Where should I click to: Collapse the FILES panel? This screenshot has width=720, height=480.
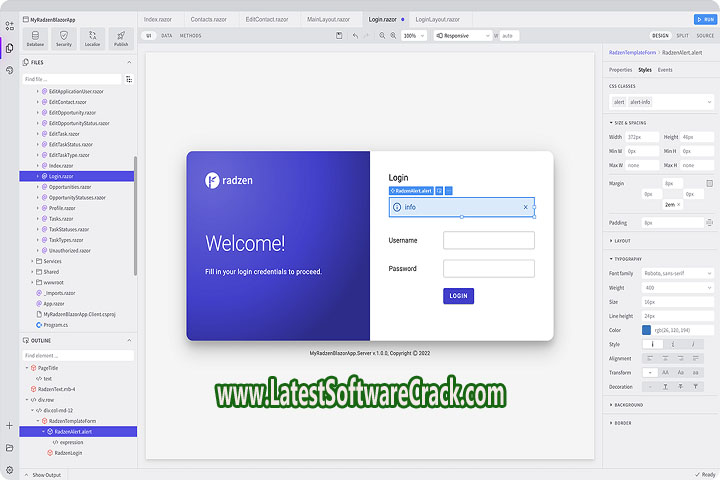point(129,62)
